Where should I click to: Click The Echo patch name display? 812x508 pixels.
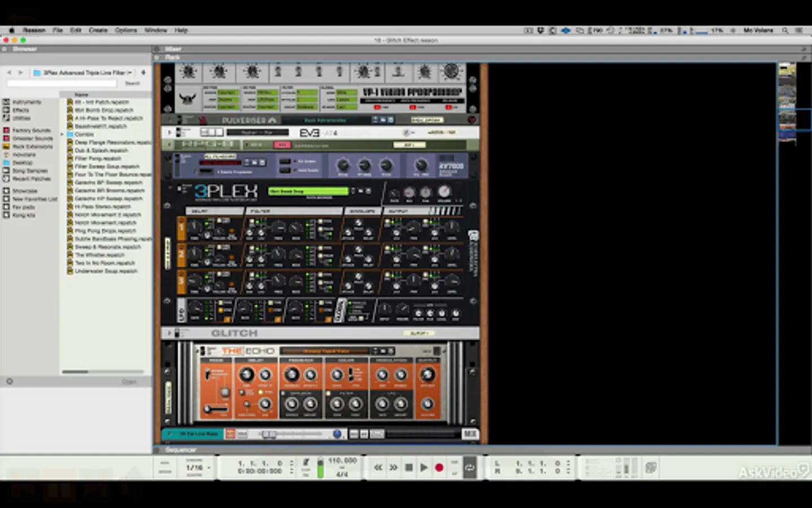(x=325, y=351)
